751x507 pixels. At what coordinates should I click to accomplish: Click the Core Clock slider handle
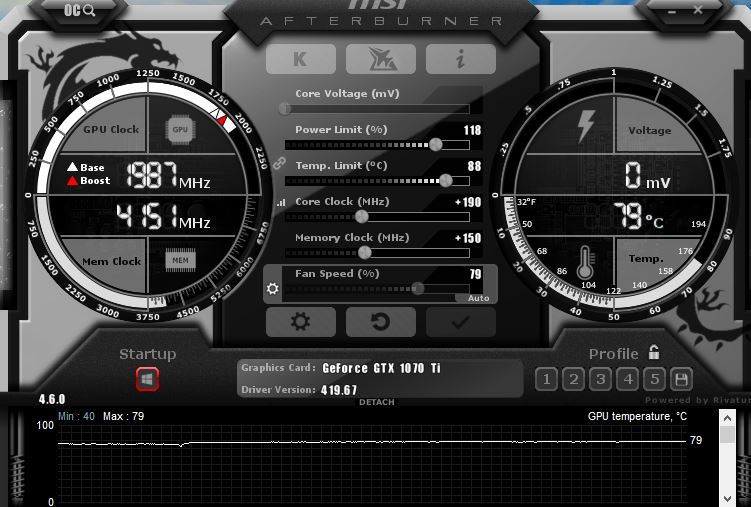pos(362,216)
